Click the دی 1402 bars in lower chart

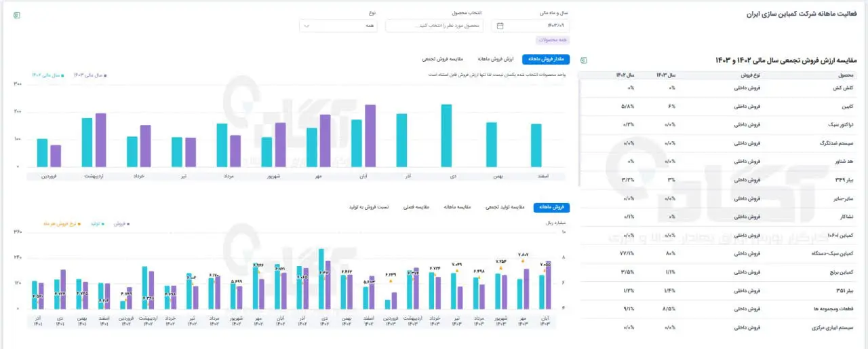tap(324, 279)
